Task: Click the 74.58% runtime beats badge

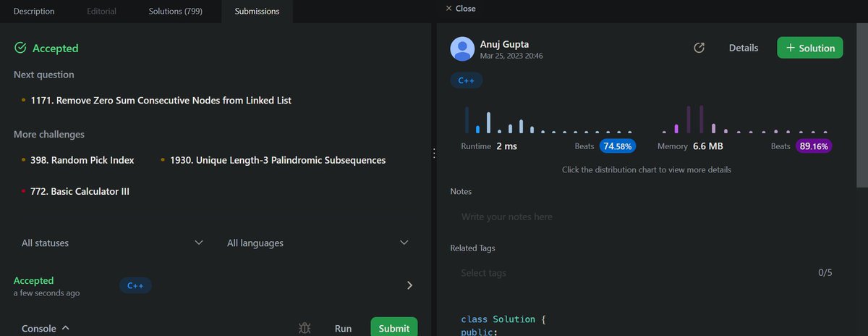Action: pos(618,146)
